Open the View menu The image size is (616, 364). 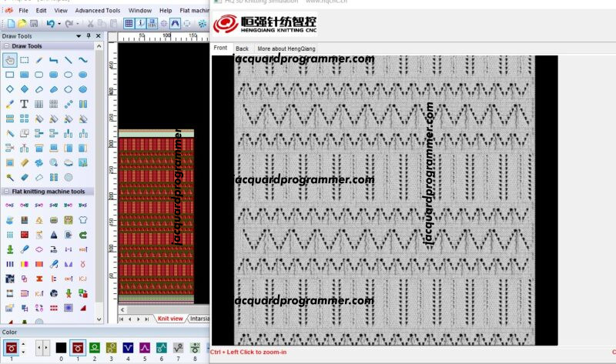point(61,10)
